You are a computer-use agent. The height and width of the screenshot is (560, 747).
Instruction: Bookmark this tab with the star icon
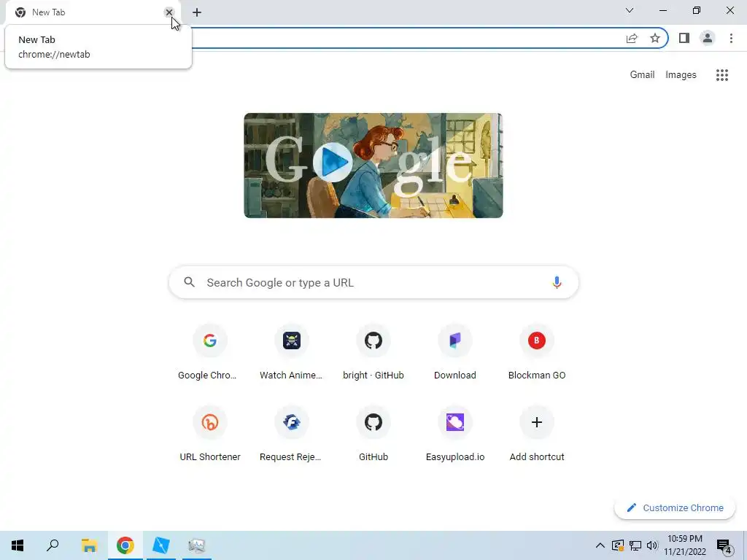655,38
